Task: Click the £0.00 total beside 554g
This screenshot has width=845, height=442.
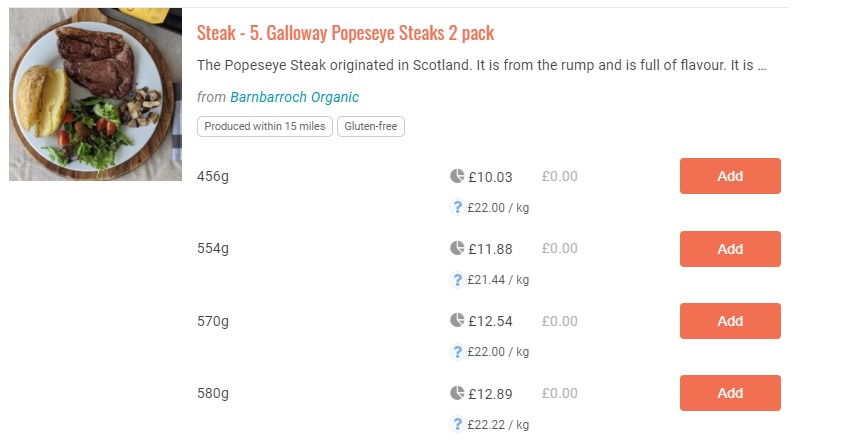Action: tap(560, 249)
